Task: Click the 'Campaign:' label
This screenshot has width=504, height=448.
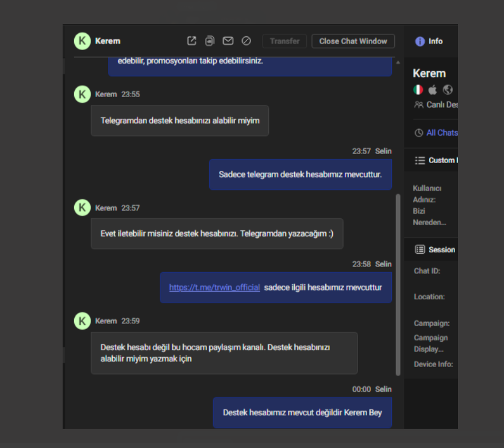Action: click(x=432, y=323)
